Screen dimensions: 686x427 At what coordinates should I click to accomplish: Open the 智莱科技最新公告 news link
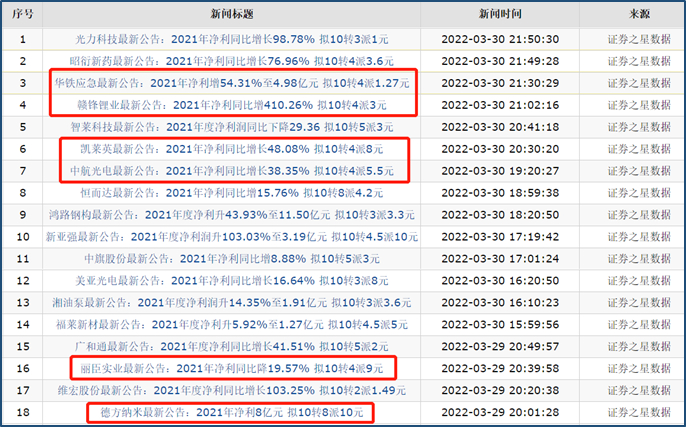click(x=232, y=127)
